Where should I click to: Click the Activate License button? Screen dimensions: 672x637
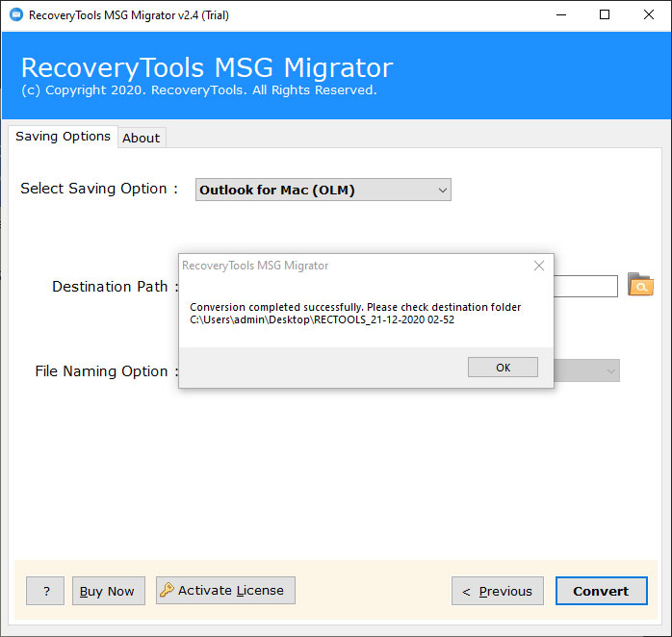pyautogui.click(x=225, y=590)
